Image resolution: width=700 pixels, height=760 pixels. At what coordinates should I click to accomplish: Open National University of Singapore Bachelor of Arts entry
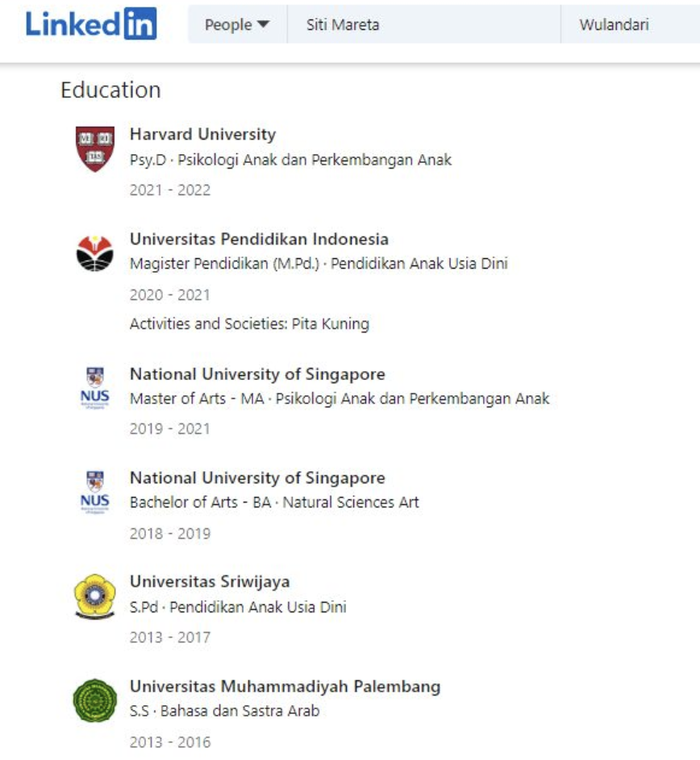[x=257, y=478]
